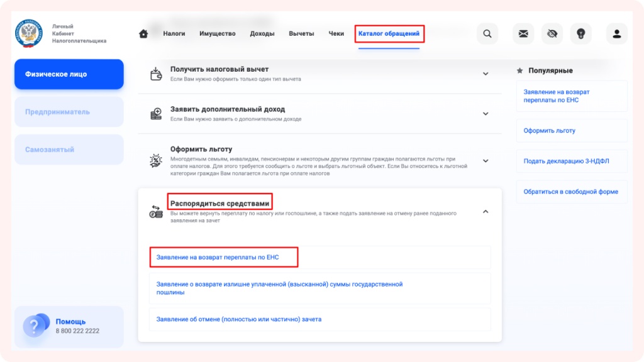Click the lightbulb hints icon
This screenshot has height=362, width=644.
(580, 34)
